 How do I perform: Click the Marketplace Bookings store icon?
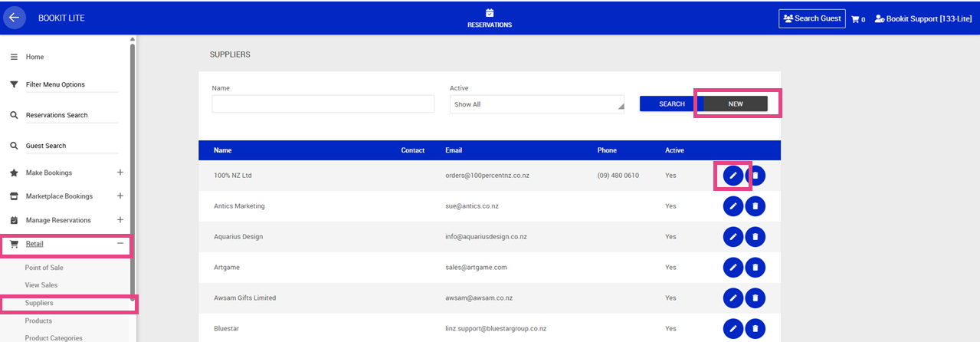pos(14,196)
